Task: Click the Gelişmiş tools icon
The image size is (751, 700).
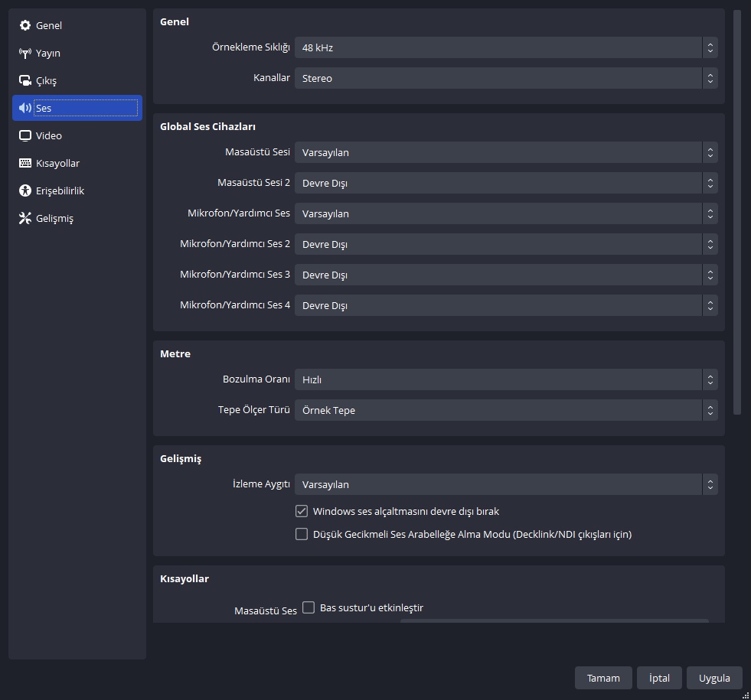Action: coord(25,218)
